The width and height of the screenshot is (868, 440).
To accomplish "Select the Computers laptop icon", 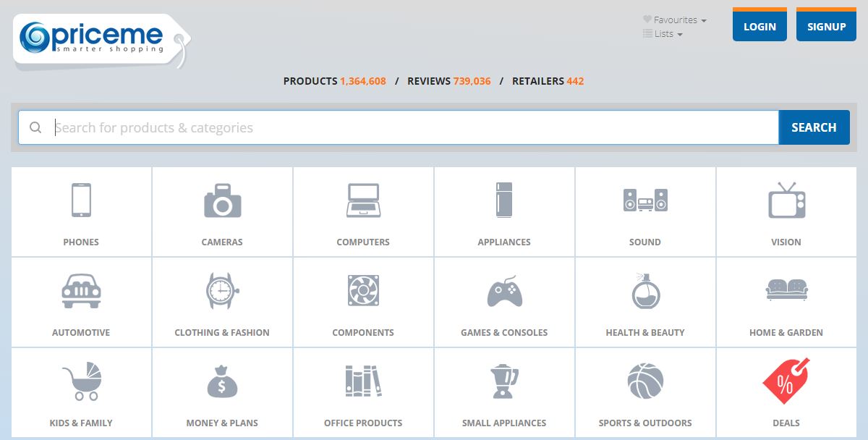I will pos(363,200).
